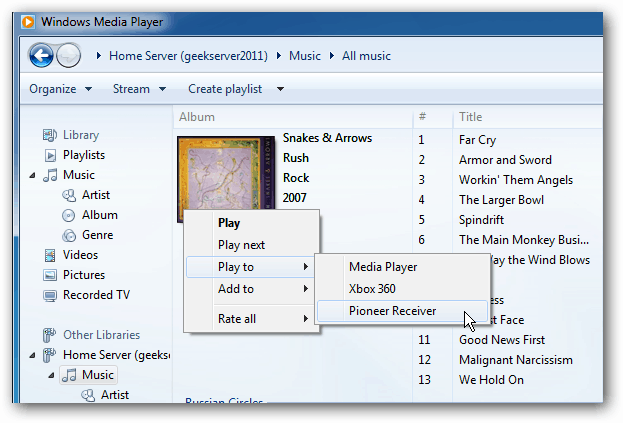623x423 pixels.
Task: Click the Other Libraries icon
Action: tap(49, 335)
